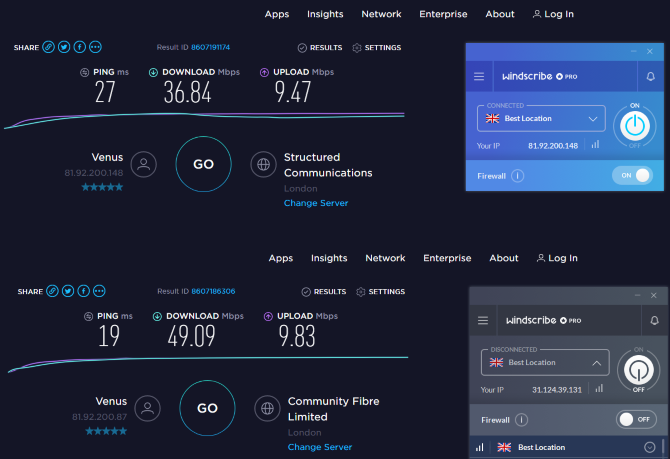Click user profile icon next to Venus 81.92.200.148
Viewport: 670px width, 459px height.
click(x=144, y=164)
